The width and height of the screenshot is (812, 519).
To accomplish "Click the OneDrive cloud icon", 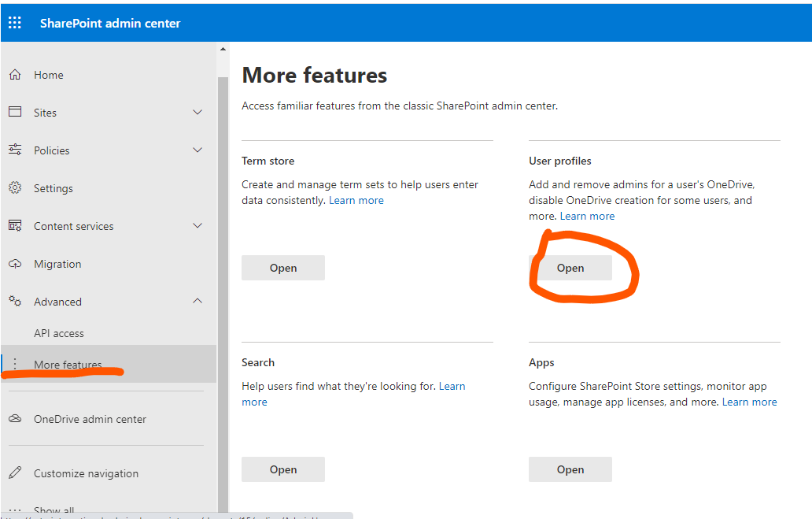I will point(15,418).
